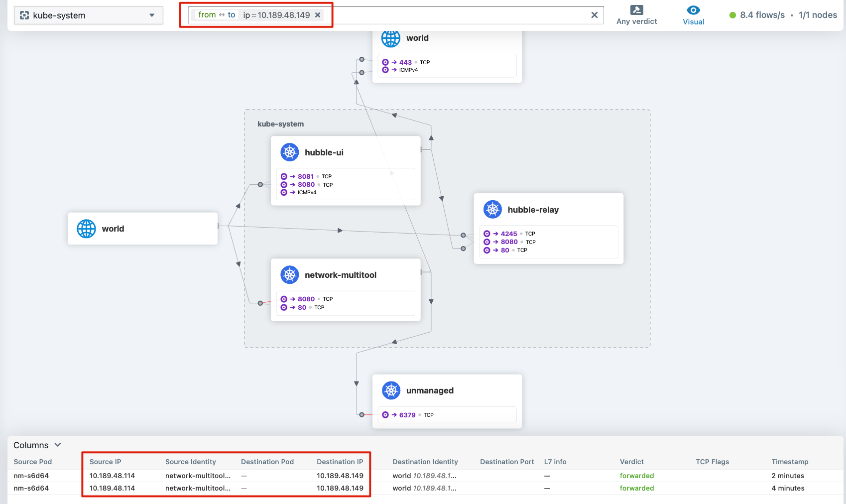Click port 6379 on unmanaged card
Viewport: 846px width, 504px height.
click(x=407, y=415)
